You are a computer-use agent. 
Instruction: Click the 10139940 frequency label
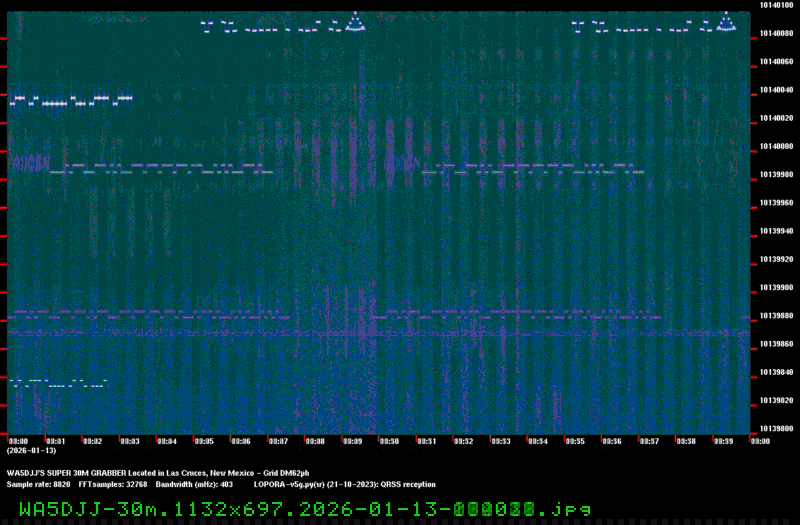point(777,231)
